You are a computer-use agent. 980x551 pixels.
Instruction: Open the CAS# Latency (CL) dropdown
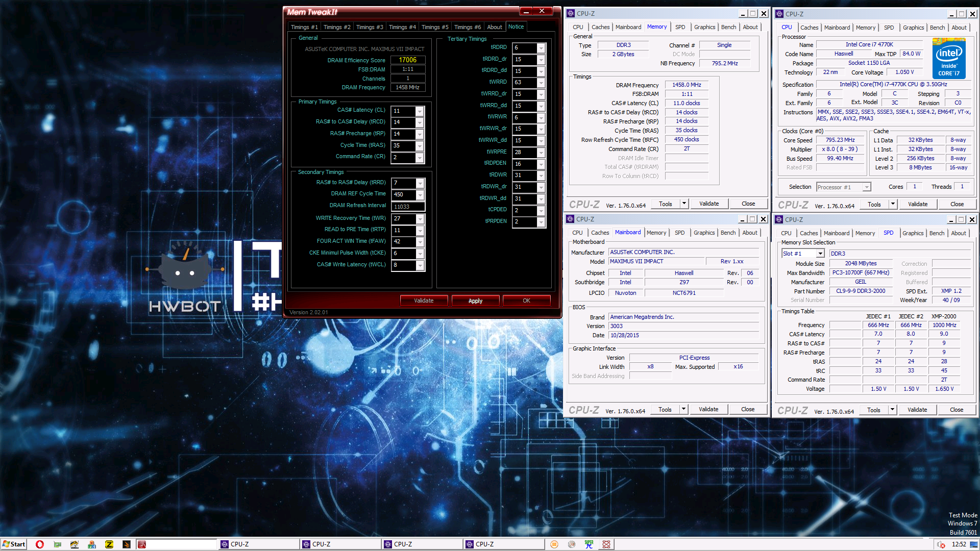tap(420, 111)
